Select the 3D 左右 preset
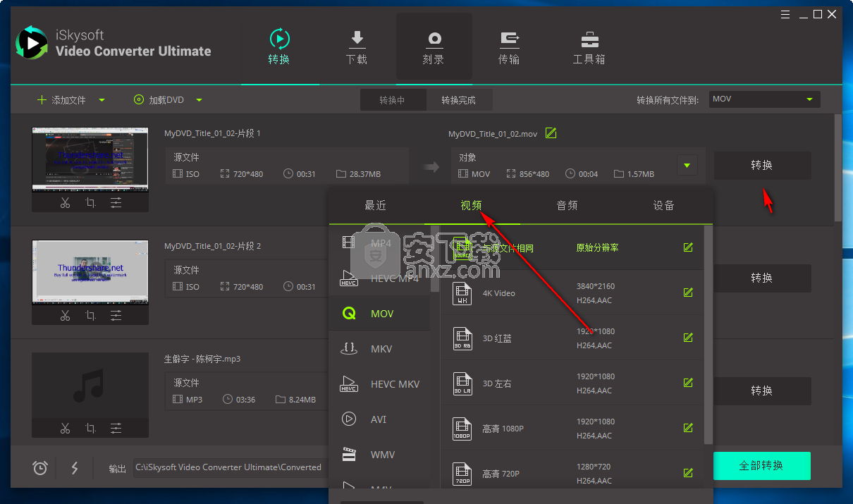The image size is (853, 504). 572,383
